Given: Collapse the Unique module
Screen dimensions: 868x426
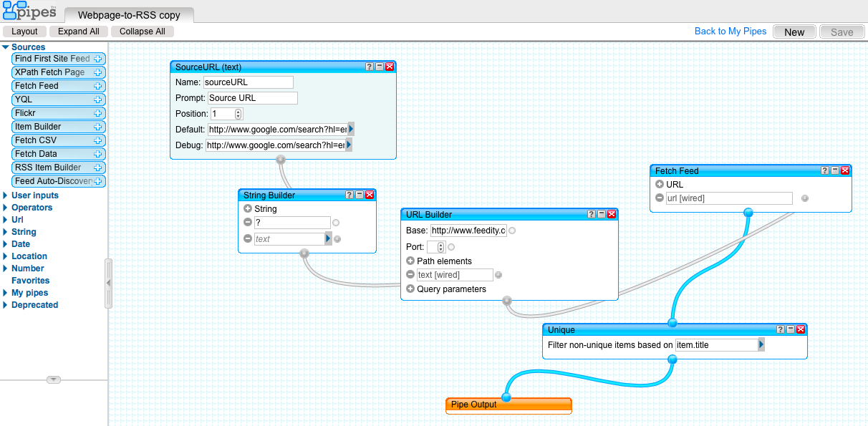Looking at the screenshot, I should pyautogui.click(x=791, y=329).
